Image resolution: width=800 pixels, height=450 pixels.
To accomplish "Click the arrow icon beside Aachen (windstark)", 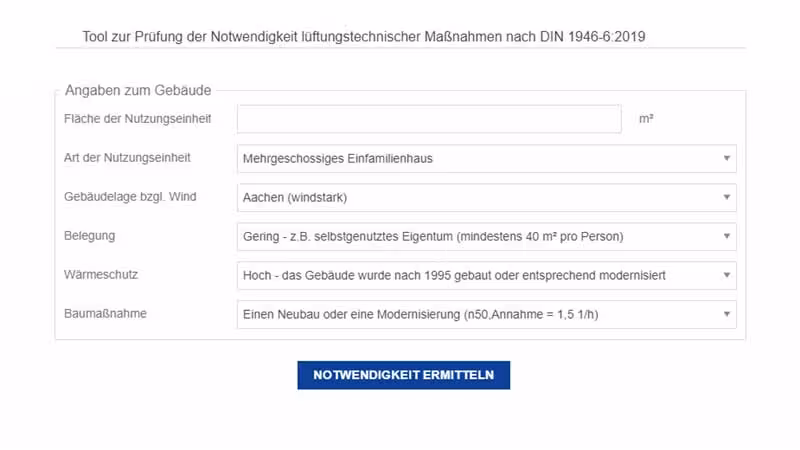I will tap(727, 198).
